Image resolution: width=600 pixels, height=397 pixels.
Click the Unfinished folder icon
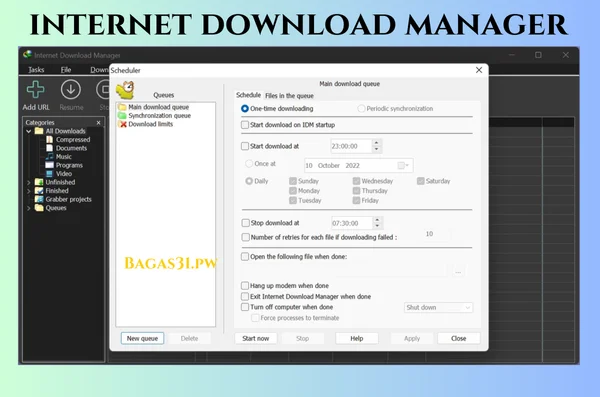39,182
